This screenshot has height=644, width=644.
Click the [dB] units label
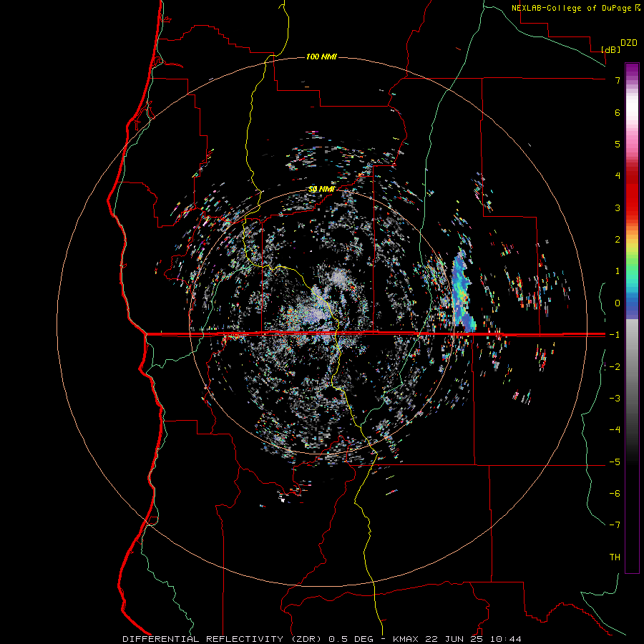point(610,49)
